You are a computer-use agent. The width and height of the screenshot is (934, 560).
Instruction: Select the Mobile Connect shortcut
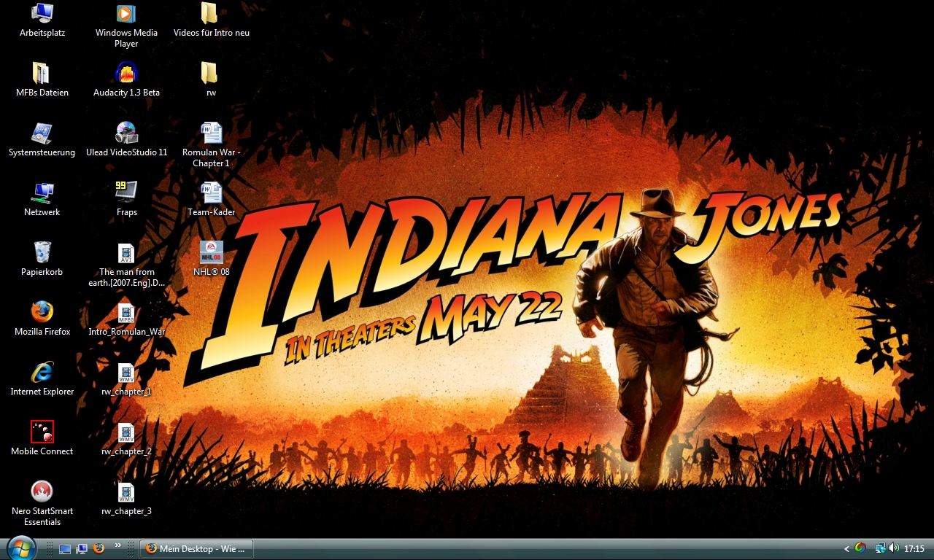pyautogui.click(x=42, y=432)
